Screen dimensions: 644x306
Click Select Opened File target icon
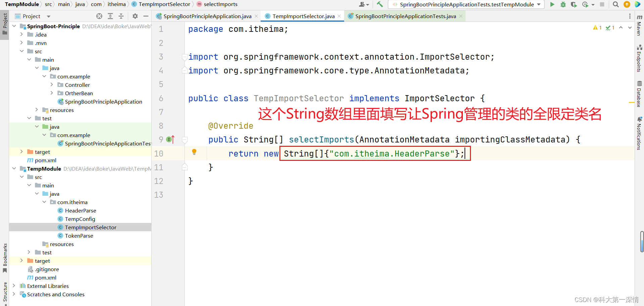coord(99,16)
